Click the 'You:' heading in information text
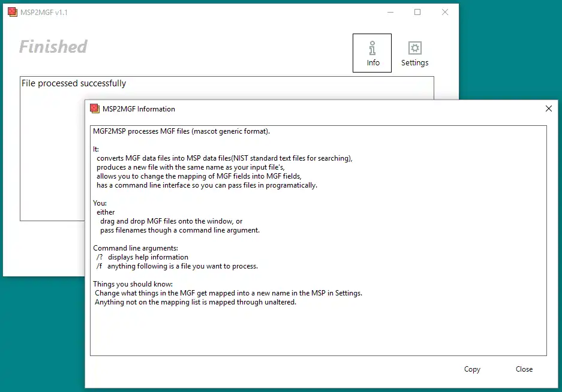This screenshot has width=562, height=392. click(100, 203)
